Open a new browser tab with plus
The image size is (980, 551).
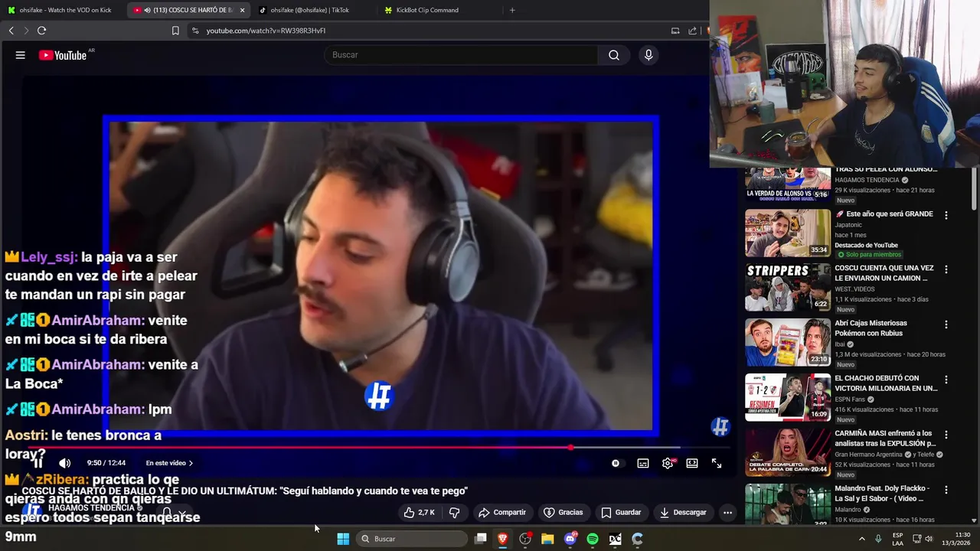click(512, 10)
